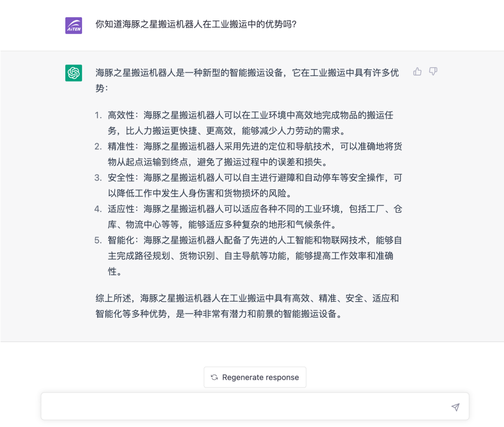504x427 pixels.
Task: Select the 精准性 list item text
Action: [x=254, y=154]
